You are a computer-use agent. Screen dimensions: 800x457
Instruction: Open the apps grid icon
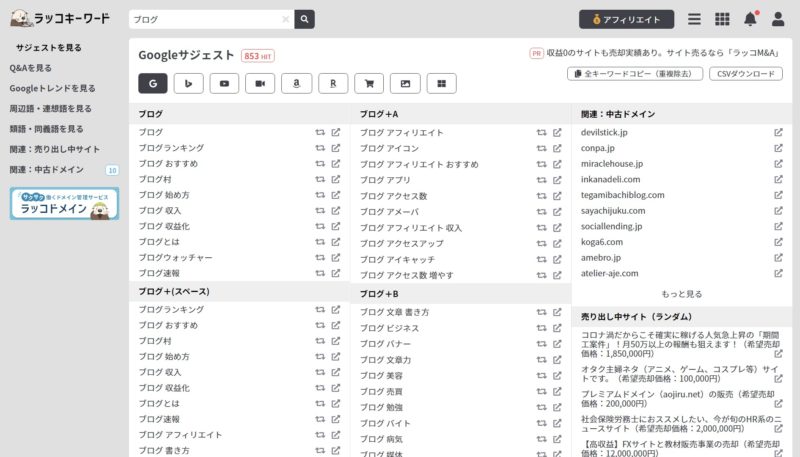pos(722,19)
